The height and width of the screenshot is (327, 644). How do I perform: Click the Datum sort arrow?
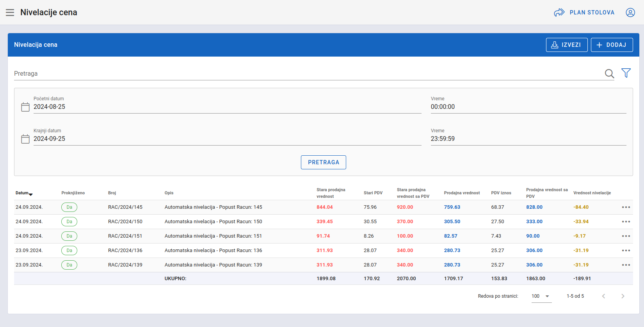(31, 194)
